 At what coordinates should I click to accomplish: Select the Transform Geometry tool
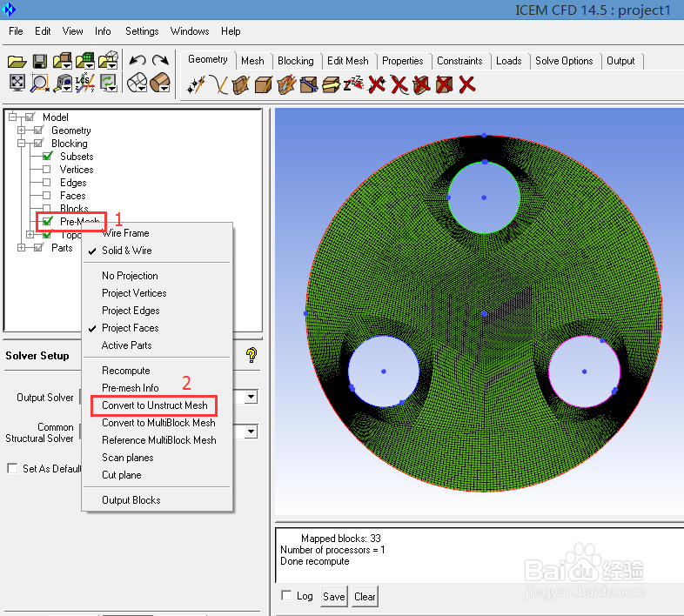coord(331,84)
